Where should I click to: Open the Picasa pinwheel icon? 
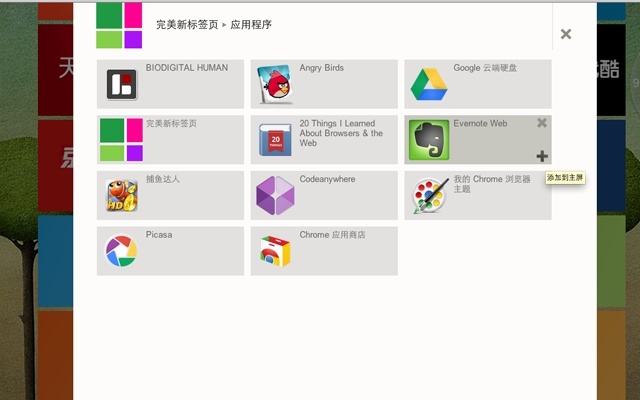[121, 251]
